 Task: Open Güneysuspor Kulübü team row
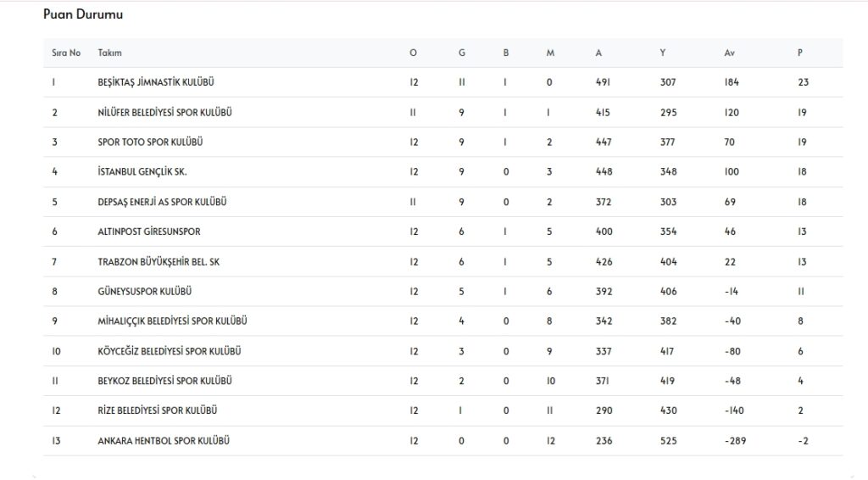point(145,292)
